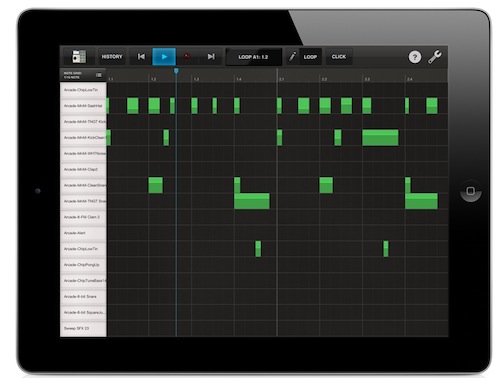Select the long green kick note in bar 2.3
500x378 pixels.
(x=380, y=138)
